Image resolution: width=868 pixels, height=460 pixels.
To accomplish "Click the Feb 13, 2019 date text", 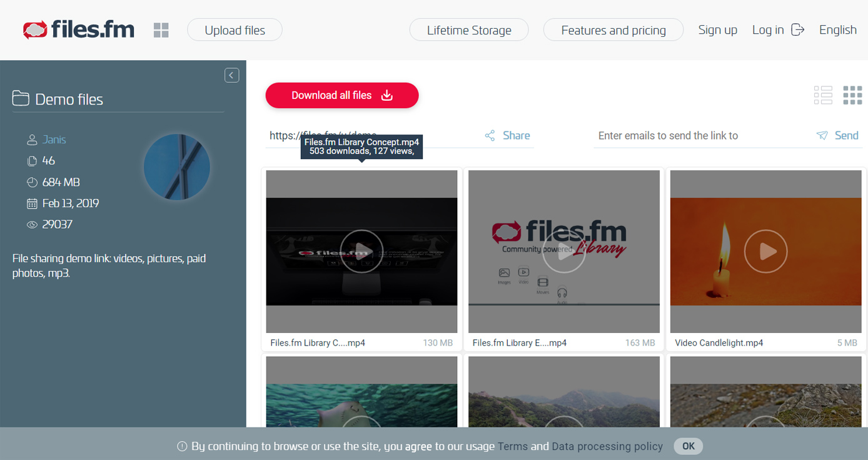I will 71,203.
